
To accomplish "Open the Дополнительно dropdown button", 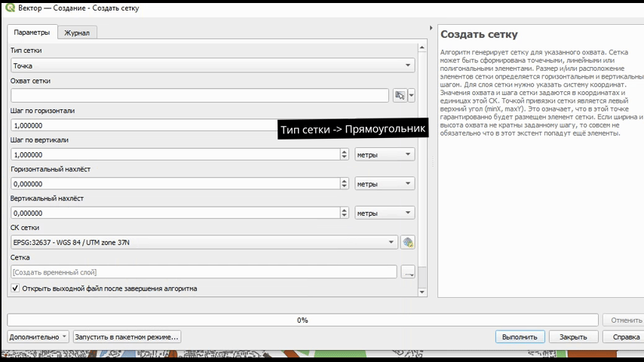I will pyautogui.click(x=38, y=337).
